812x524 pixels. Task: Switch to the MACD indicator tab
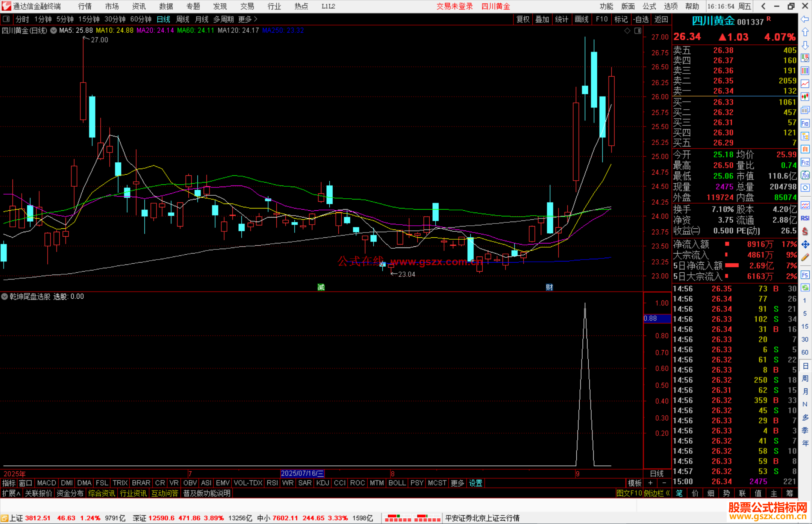[47, 483]
